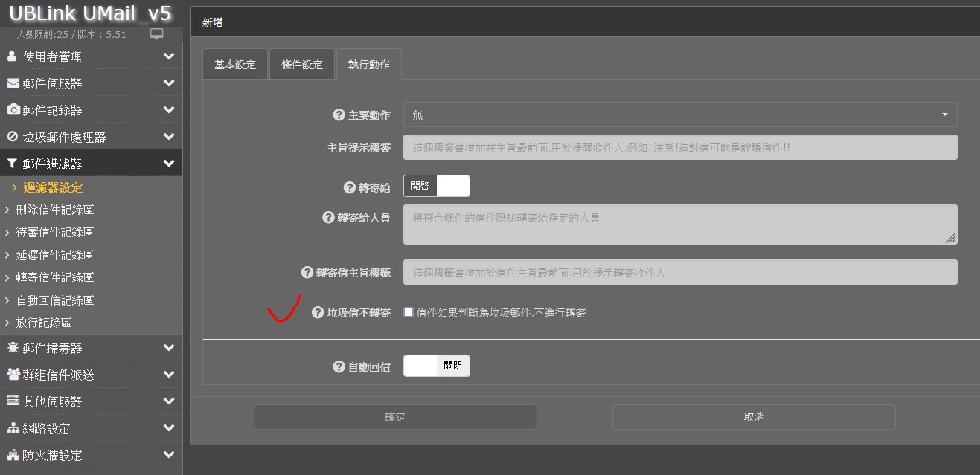
Task: Click help icon next to 主要動作
Action: 339,115
